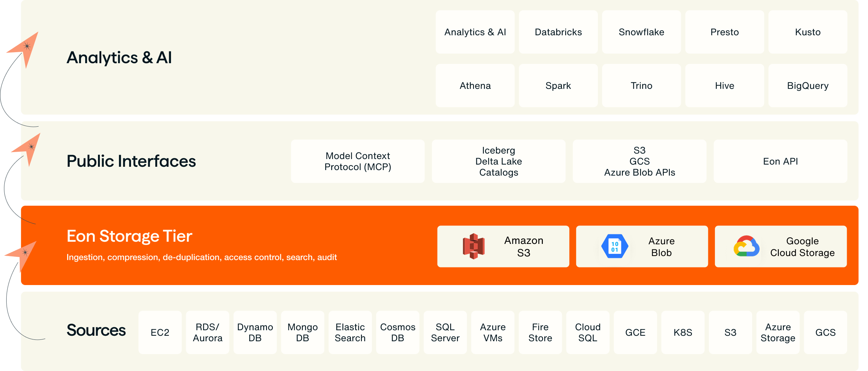Choose the S3 GCS Azure Blob APIs box
The width and height of the screenshot is (868, 371).
point(639,161)
